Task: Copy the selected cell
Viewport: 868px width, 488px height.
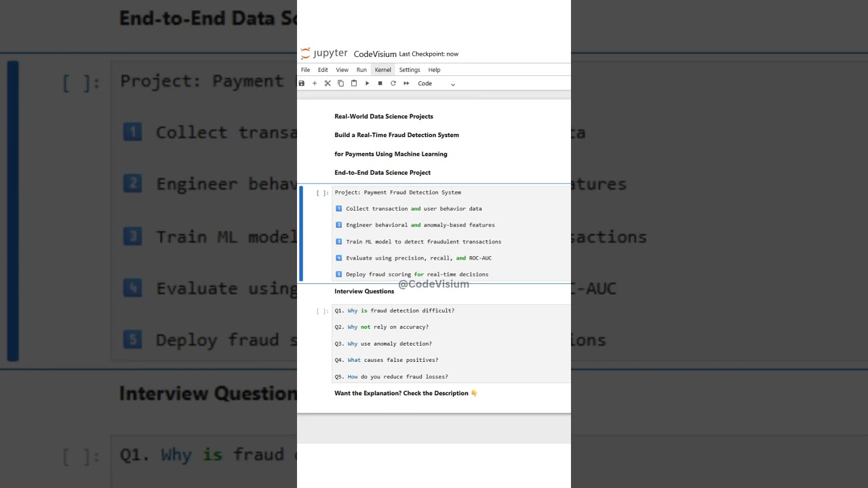Action: pyautogui.click(x=340, y=83)
